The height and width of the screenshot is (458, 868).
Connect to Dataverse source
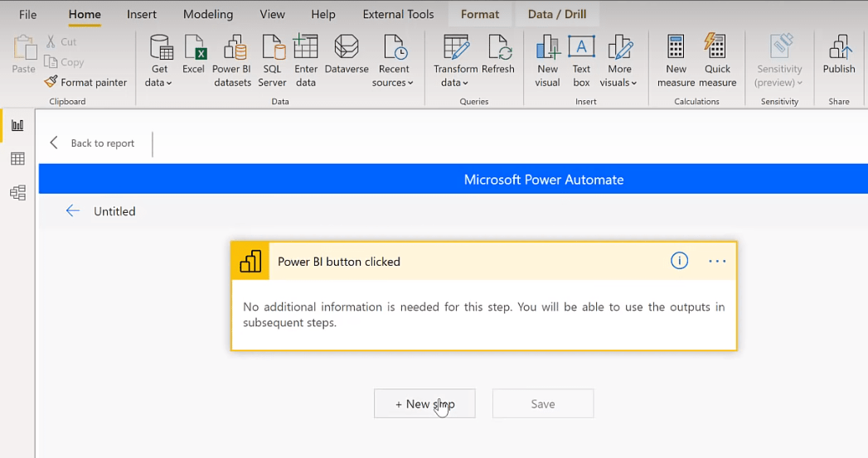347,54
